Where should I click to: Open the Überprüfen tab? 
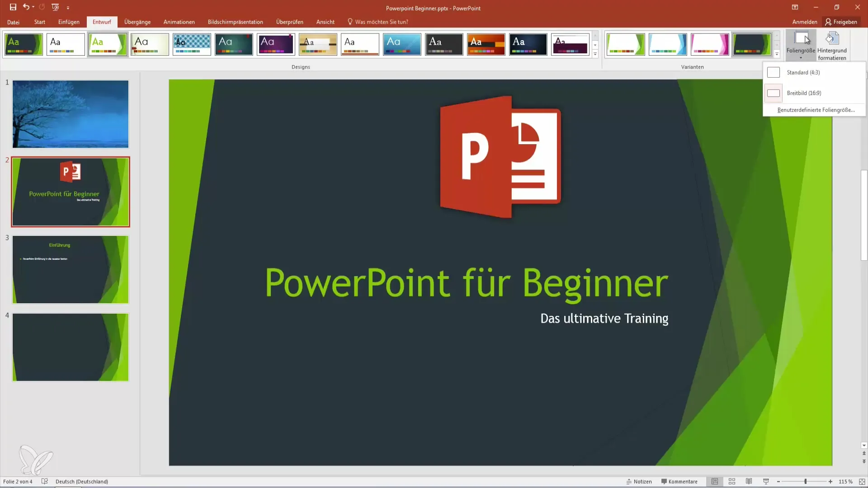click(x=290, y=22)
